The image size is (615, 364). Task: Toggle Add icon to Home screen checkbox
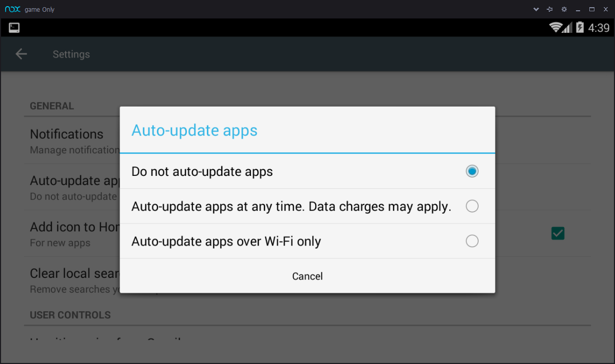pyautogui.click(x=558, y=233)
